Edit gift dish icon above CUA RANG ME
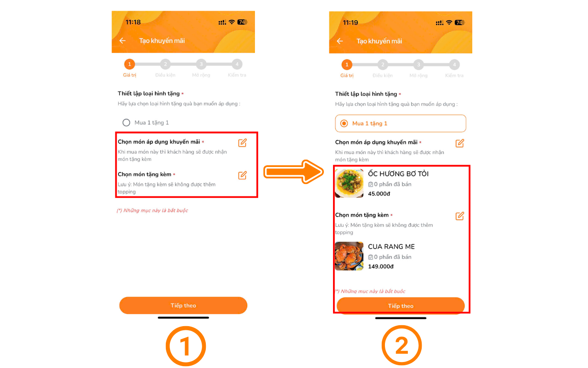This screenshot has width=588, height=368. click(460, 216)
